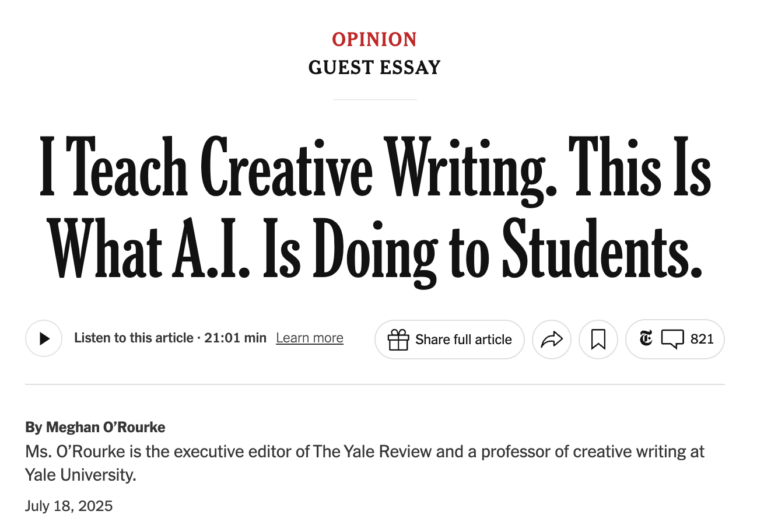
Task: Open comments via the speech bubble icon
Action: 672,339
